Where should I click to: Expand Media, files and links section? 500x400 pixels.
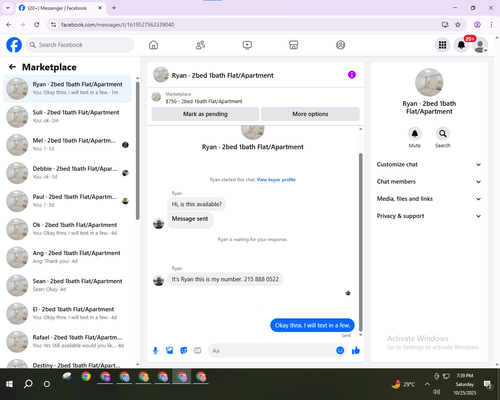(x=429, y=199)
